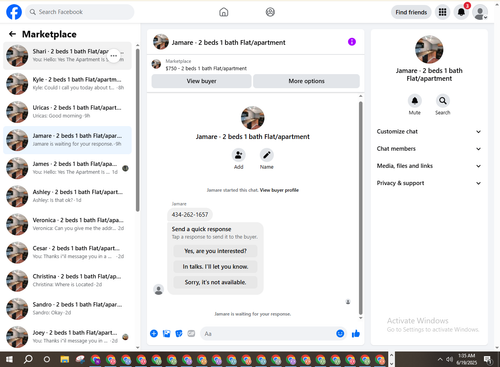Open Windows Start menu

(x=9, y=359)
